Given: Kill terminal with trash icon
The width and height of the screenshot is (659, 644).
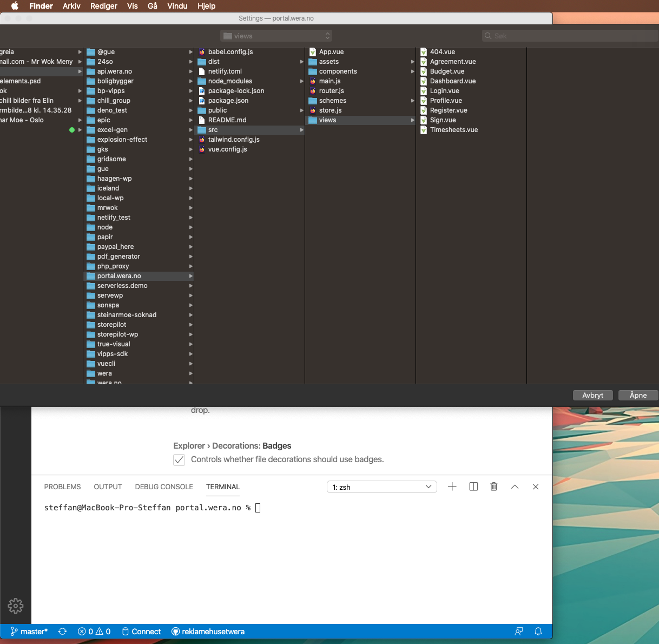Looking at the screenshot, I should tap(494, 487).
